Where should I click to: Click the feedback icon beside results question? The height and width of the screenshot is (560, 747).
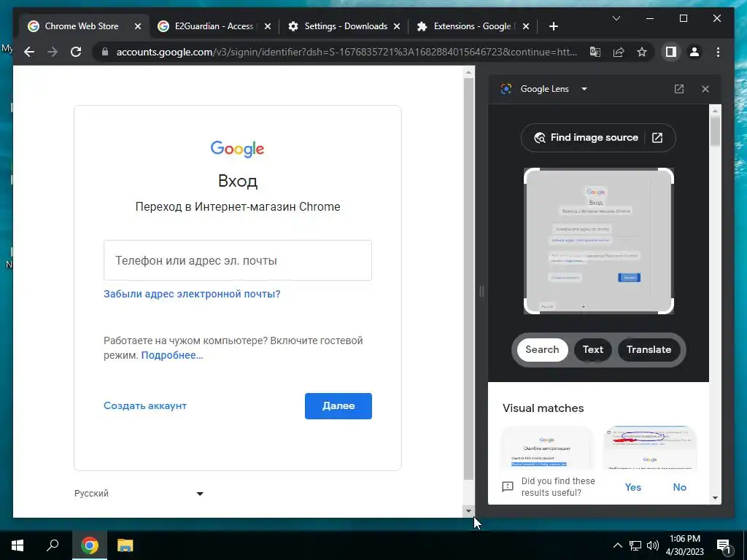click(508, 486)
